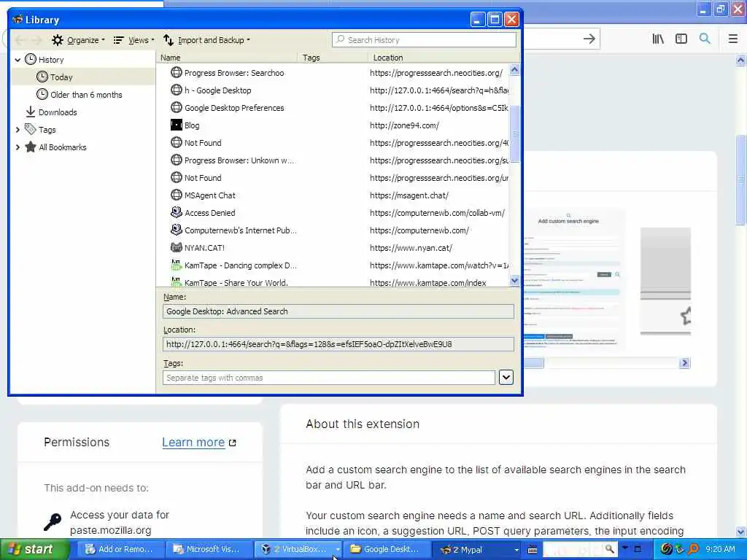This screenshot has width=747, height=560.
Task: Click the Access Denied entry favicon
Action: (x=177, y=212)
